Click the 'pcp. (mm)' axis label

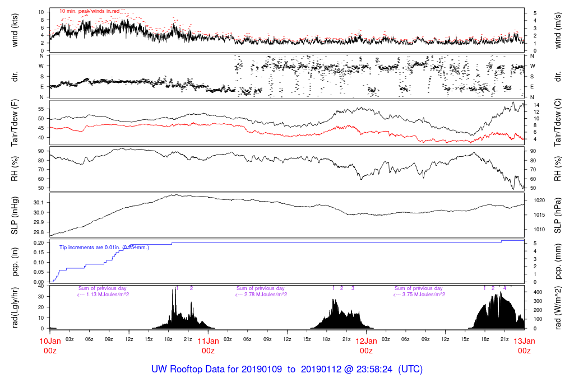click(x=558, y=262)
